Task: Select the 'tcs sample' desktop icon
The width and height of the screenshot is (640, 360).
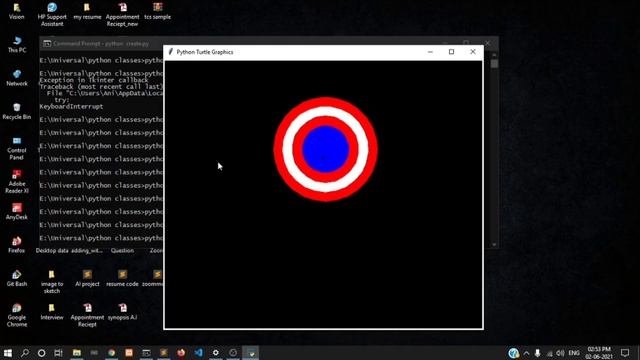Action: coord(158,11)
